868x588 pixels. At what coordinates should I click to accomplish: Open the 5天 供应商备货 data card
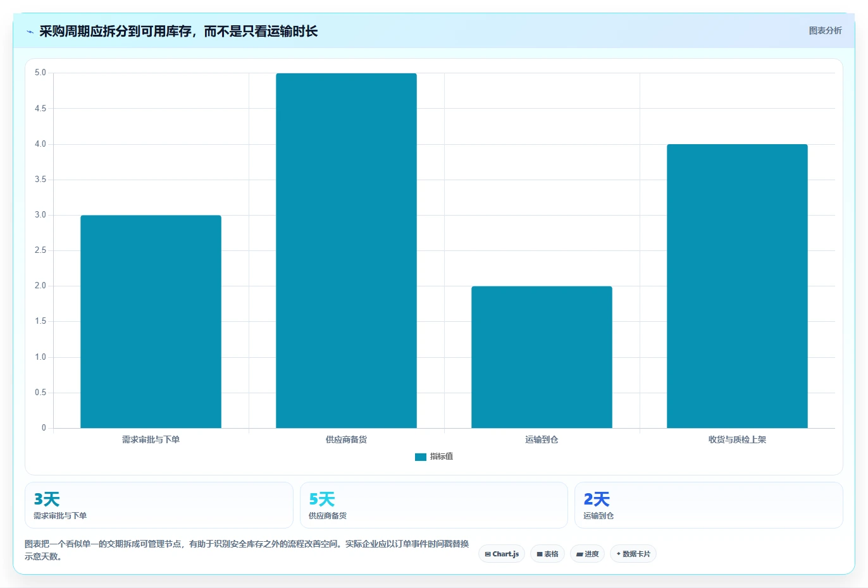point(433,505)
